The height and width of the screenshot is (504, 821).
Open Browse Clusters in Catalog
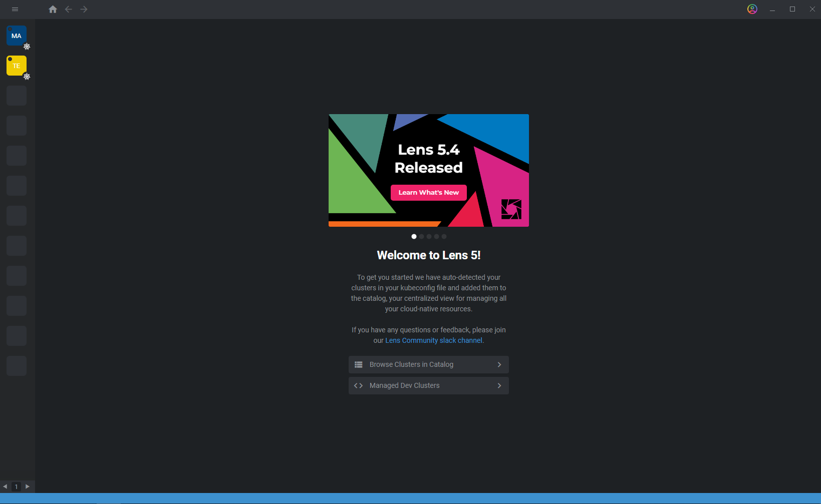click(x=429, y=364)
